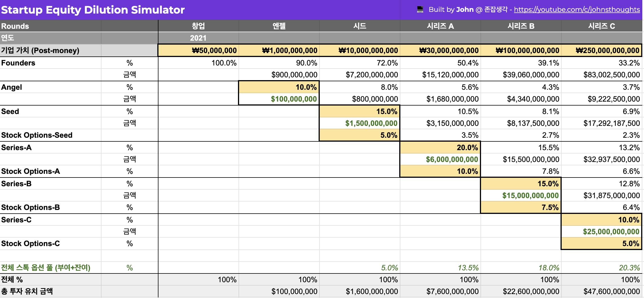Select the ₩250,000,000,000 Series C valuation cell
The width and height of the screenshot is (644, 298).
coord(601,51)
